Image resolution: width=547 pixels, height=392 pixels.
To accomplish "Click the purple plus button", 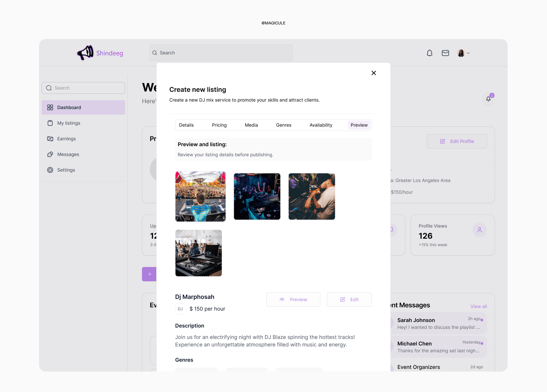I will coord(149,274).
